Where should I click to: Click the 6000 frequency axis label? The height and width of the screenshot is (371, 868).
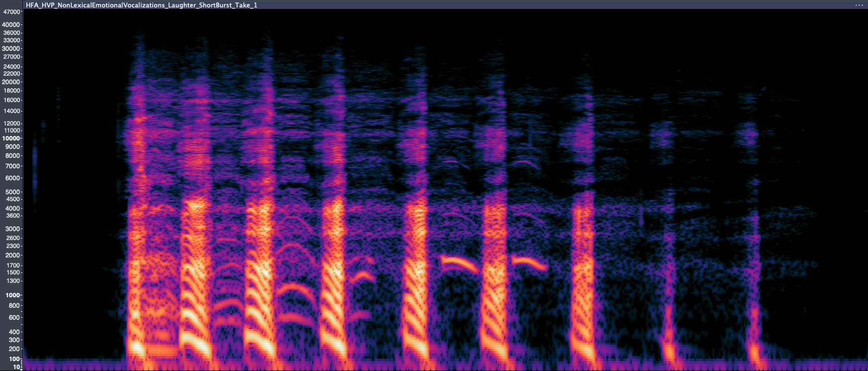pyautogui.click(x=13, y=178)
